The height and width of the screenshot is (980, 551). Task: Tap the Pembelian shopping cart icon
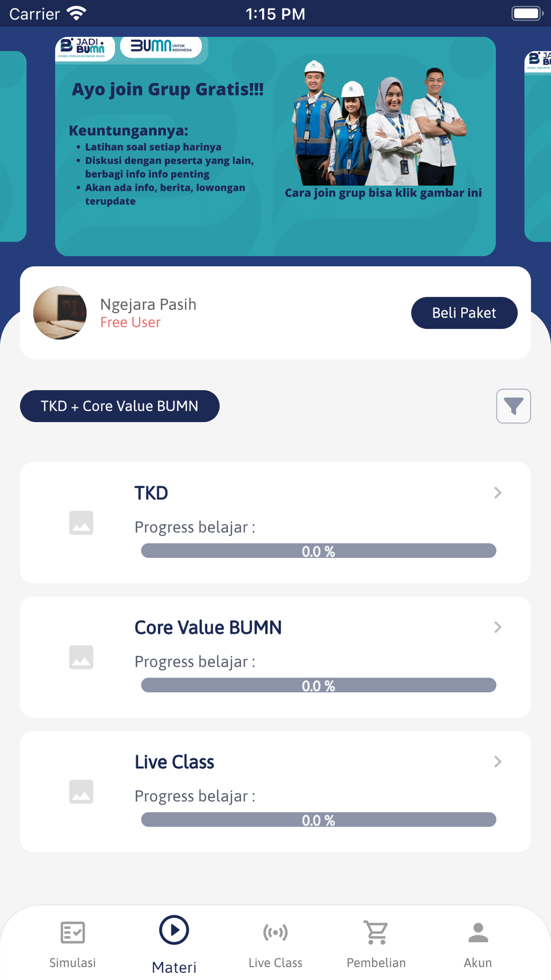coord(376,932)
